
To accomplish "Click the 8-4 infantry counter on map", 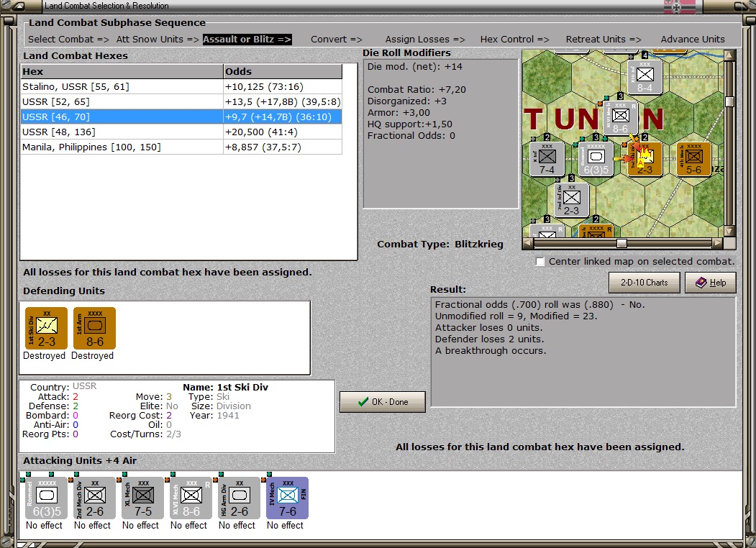I will [x=645, y=77].
